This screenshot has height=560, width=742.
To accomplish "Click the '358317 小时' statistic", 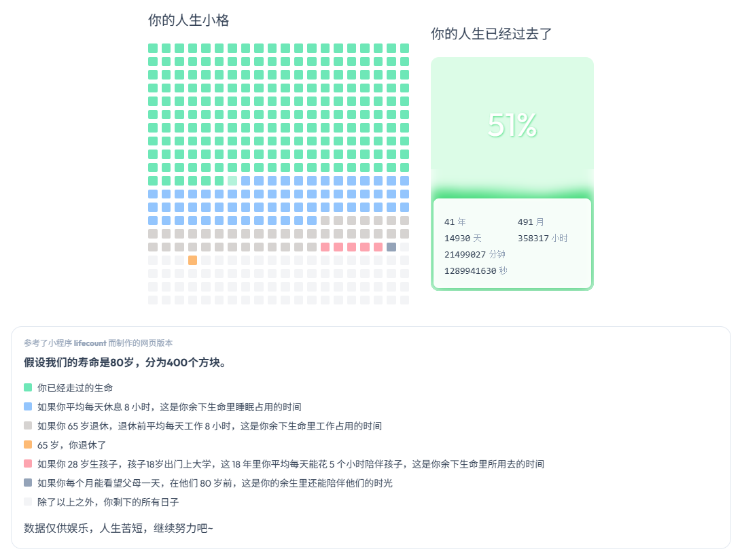I will [543, 238].
